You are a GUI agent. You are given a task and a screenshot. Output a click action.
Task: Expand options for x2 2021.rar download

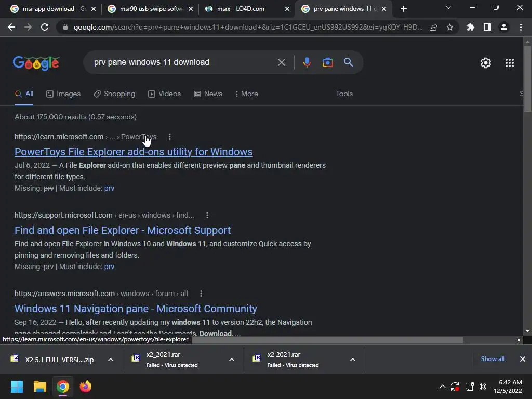tap(353, 360)
